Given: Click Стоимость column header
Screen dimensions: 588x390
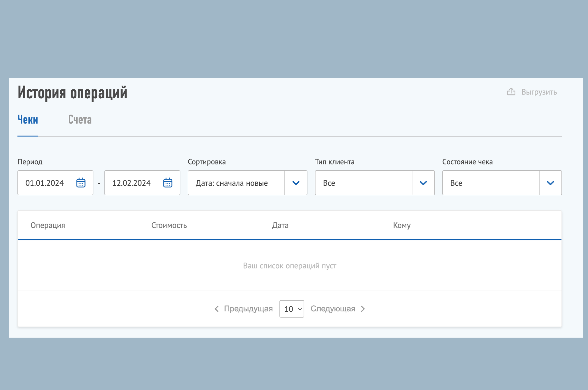Looking at the screenshot, I should (169, 225).
